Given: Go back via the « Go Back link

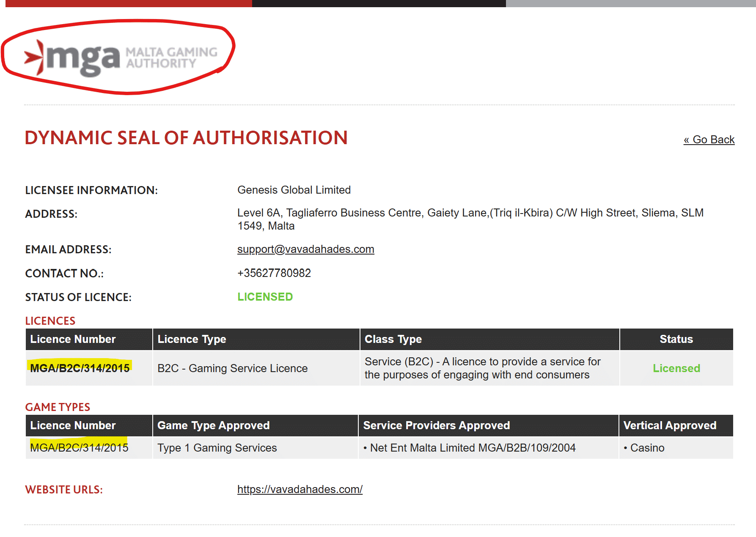Looking at the screenshot, I should click(709, 140).
